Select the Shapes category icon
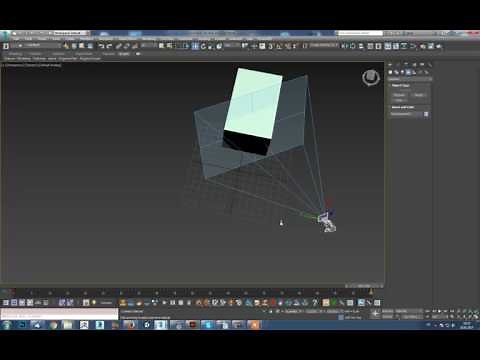 pos(396,72)
